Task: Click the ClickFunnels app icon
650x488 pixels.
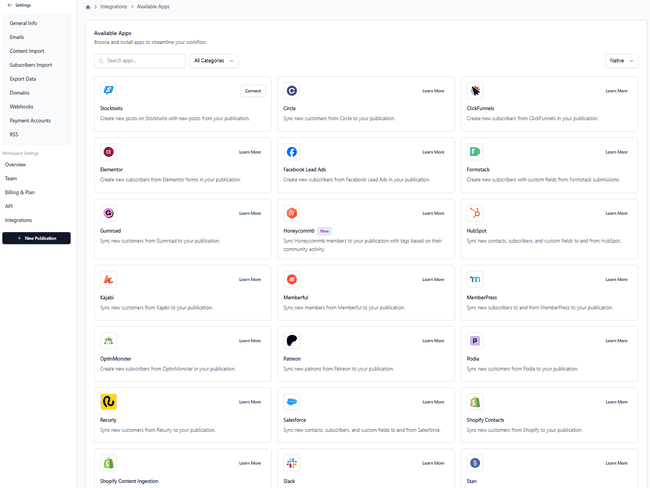Action: click(x=475, y=90)
